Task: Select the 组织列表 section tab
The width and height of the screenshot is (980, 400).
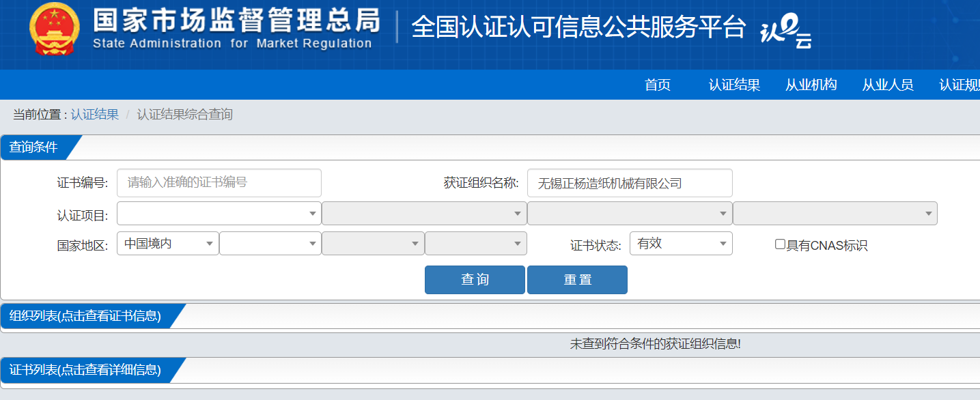Action: [85, 316]
